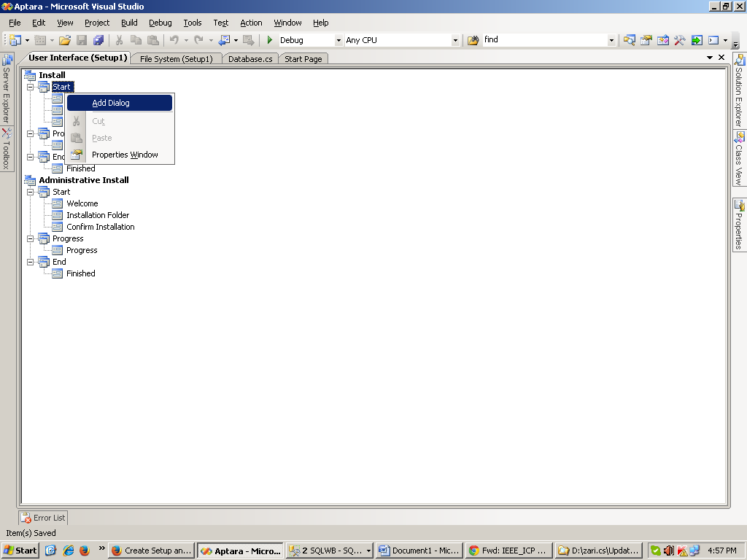The height and width of the screenshot is (560, 747).
Task: Select the Administrative Install root node
Action: (83, 180)
